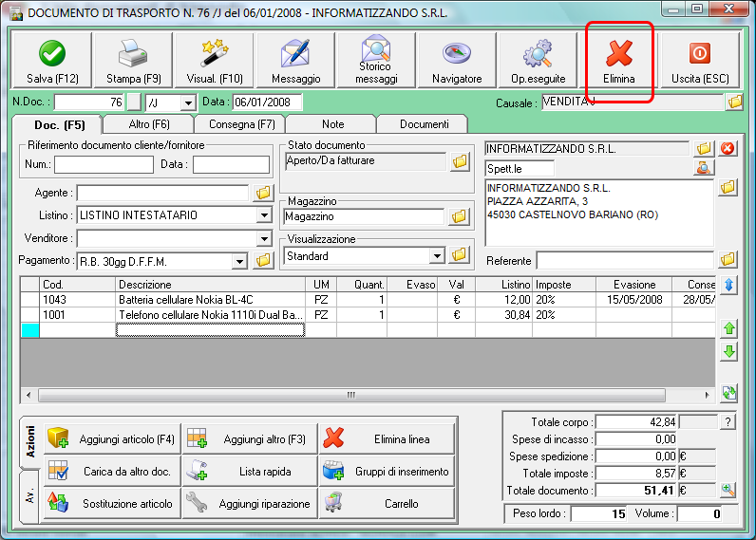756x540 pixels.
Task: Switch to Altro (F6) tab
Action: click(149, 124)
